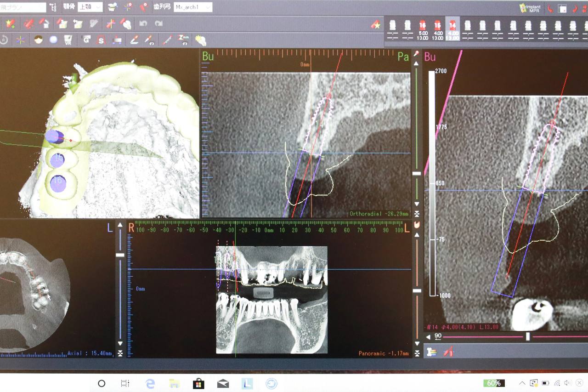
Task: Toggle the light bulb hint icon
Action: click(200, 40)
